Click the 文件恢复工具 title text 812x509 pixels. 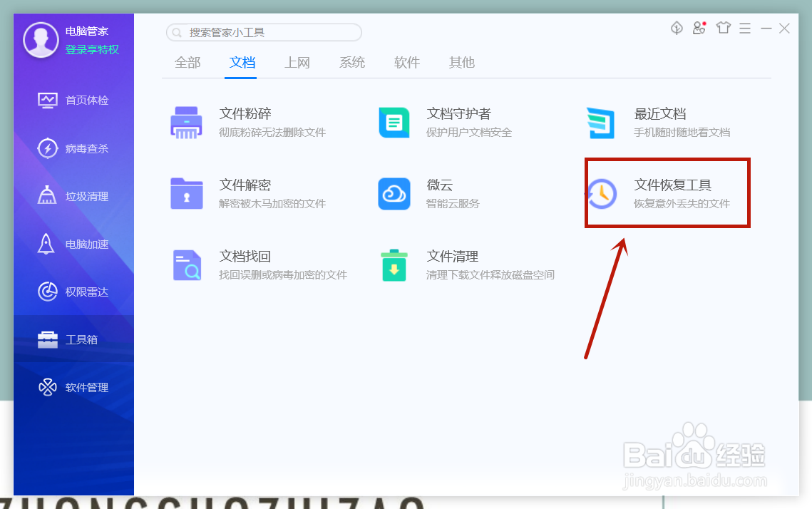(x=673, y=185)
